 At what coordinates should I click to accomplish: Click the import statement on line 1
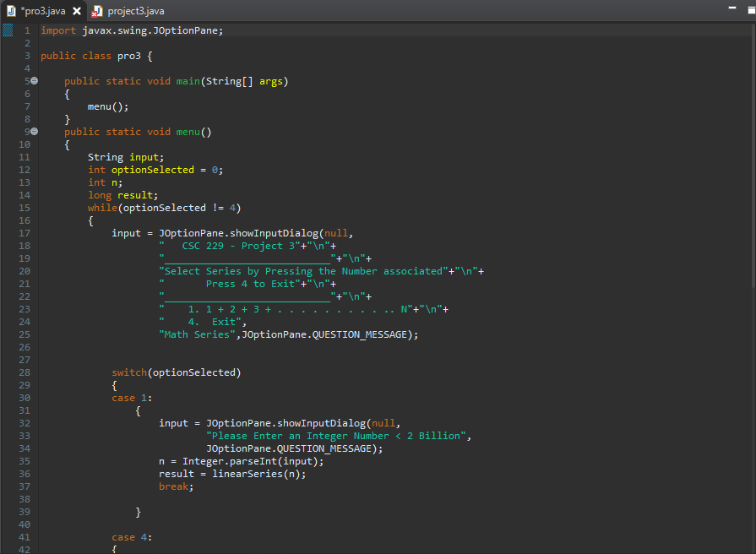pos(127,30)
